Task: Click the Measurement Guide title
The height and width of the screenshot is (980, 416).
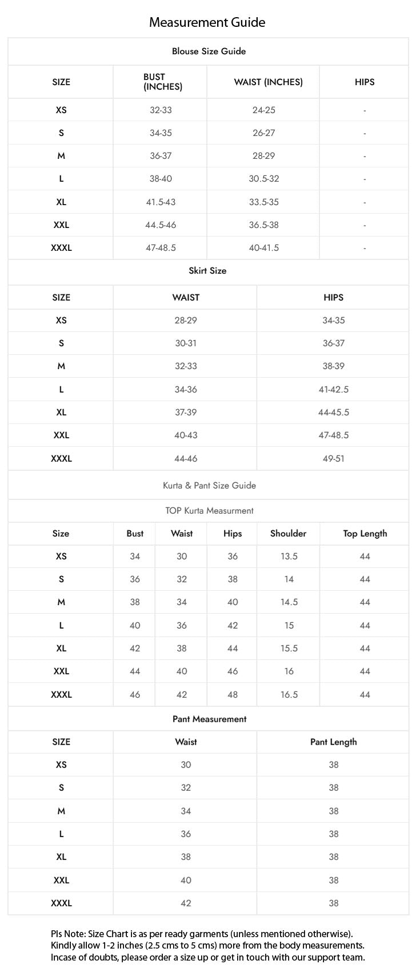Action: (207, 22)
